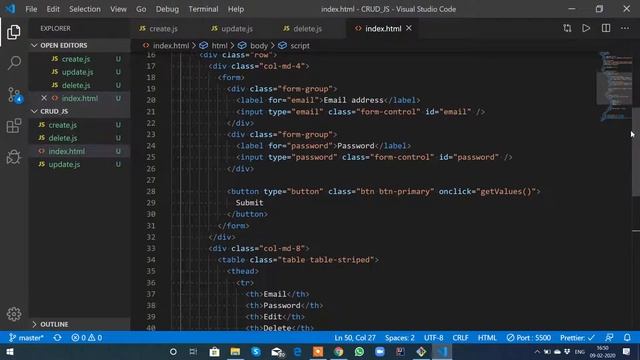Image resolution: width=640 pixels, height=360 pixels.
Task: Open Windows Start menu
Action: click(x=9, y=351)
